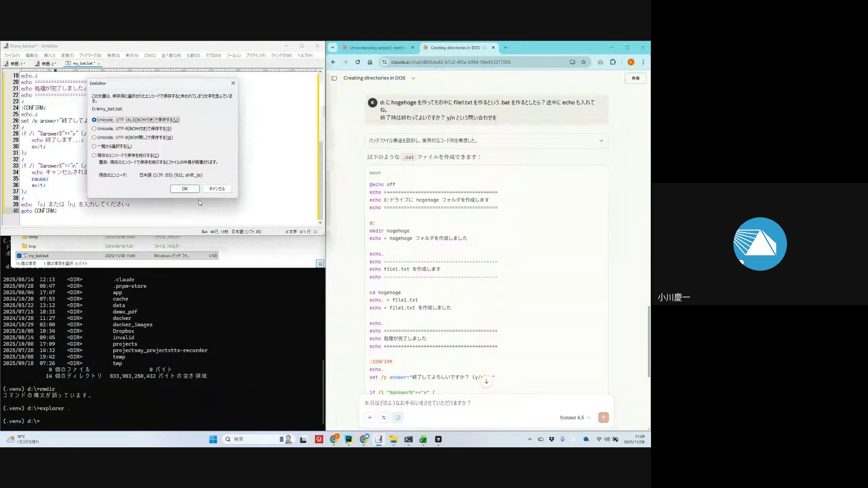Open the browser extensions puzzle icon
The image size is (868, 488).
click(613, 62)
